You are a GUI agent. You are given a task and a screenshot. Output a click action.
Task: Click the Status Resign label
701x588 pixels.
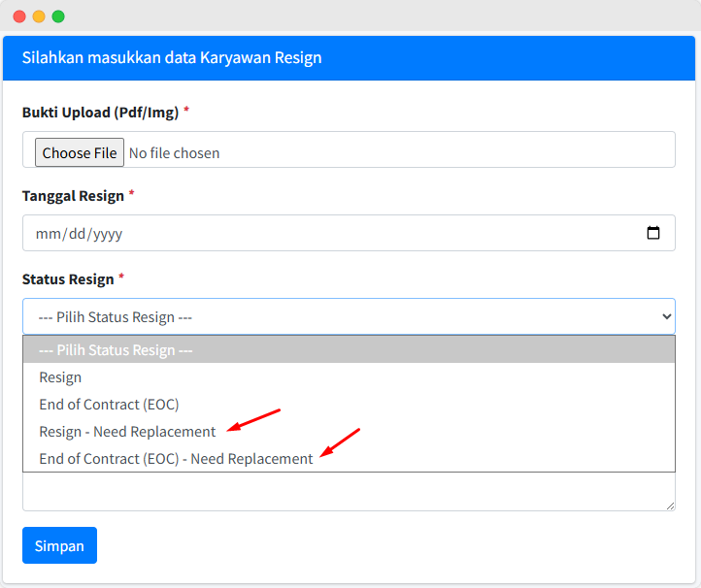(x=68, y=279)
